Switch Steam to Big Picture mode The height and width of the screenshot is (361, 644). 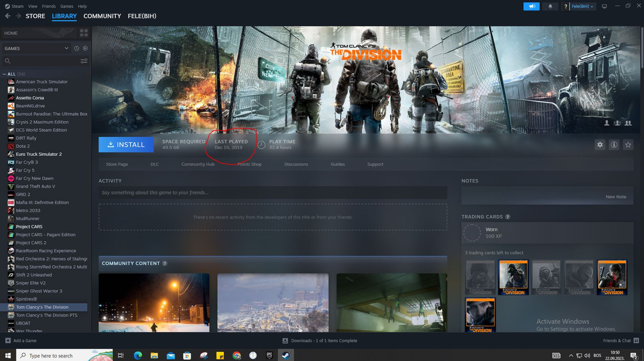click(604, 6)
